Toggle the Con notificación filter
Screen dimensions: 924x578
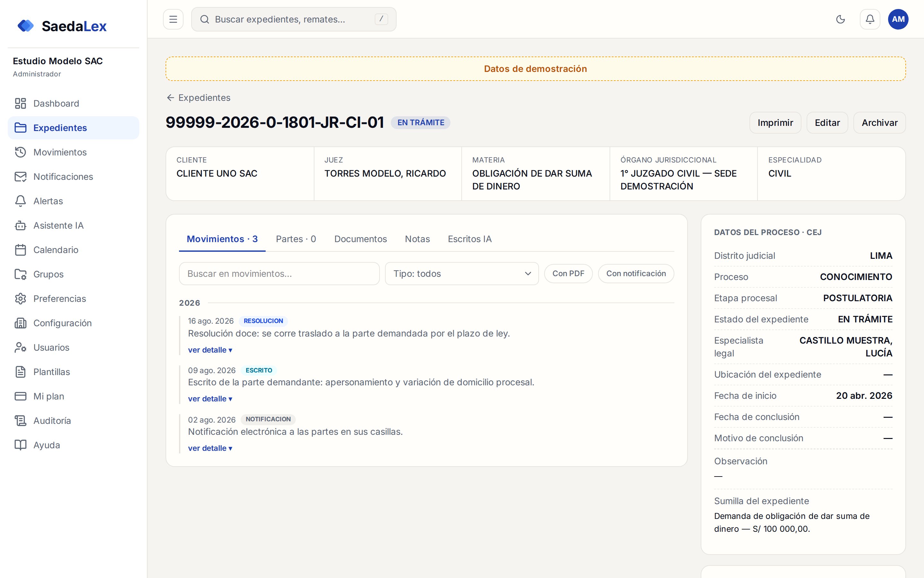pyautogui.click(x=636, y=274)
